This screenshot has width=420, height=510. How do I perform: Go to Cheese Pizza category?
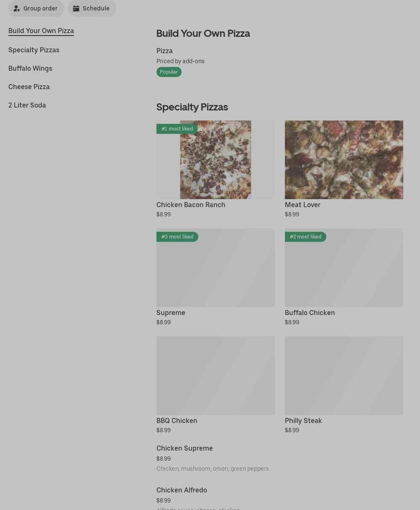pyautogui.click(x=29, y=87)
